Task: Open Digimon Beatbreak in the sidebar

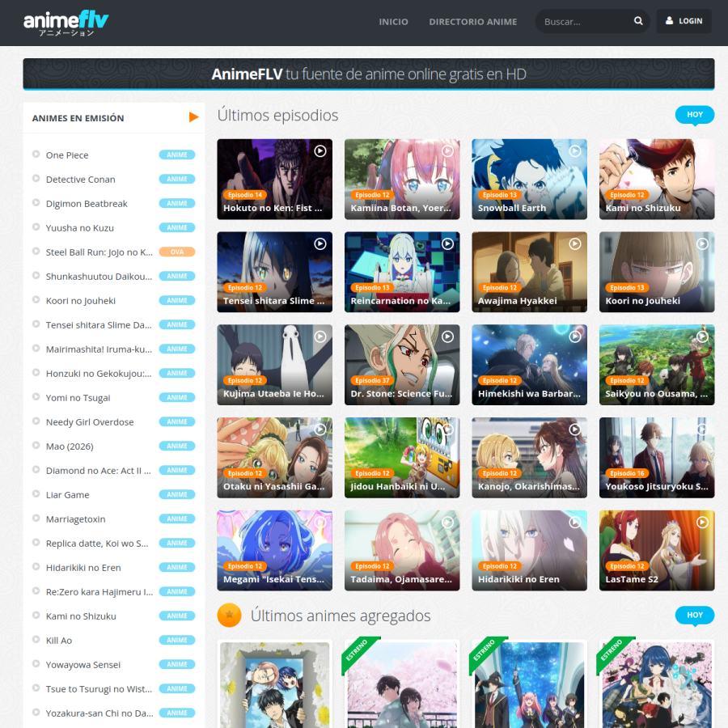Action: (x=87, y=204)
